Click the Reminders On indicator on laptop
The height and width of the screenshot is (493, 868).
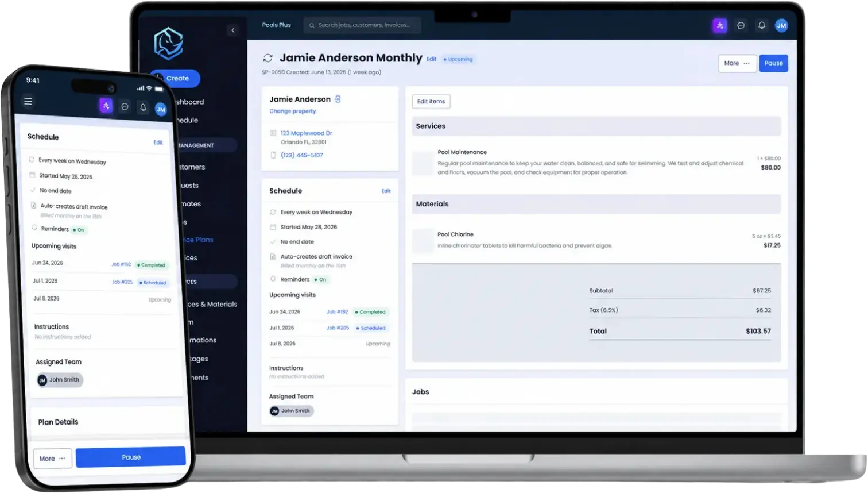320,280
